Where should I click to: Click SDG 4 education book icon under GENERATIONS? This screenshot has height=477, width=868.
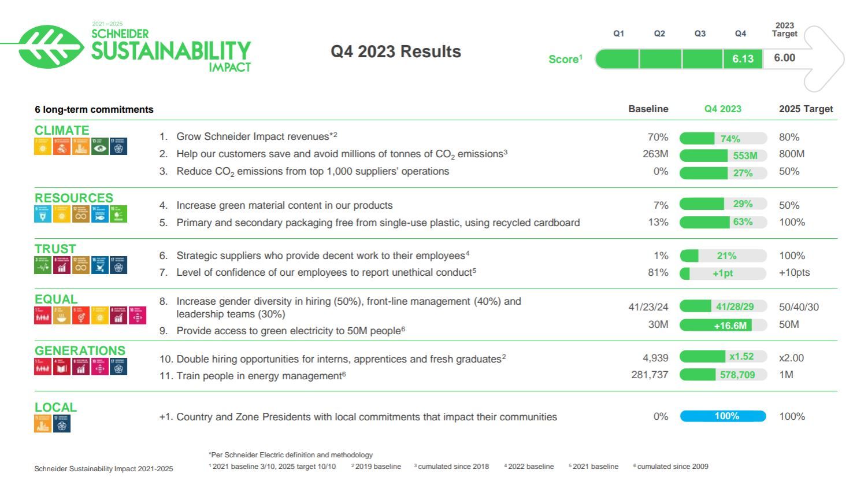[62, 367]
